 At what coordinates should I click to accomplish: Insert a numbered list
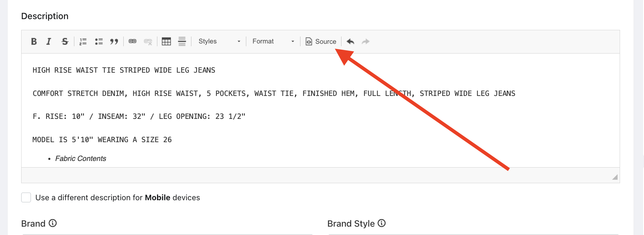click(83, 41)
